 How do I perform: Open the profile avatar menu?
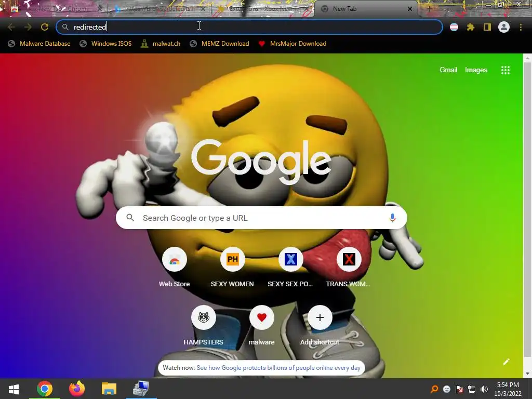pyautogui.click(x=504, y=27)
